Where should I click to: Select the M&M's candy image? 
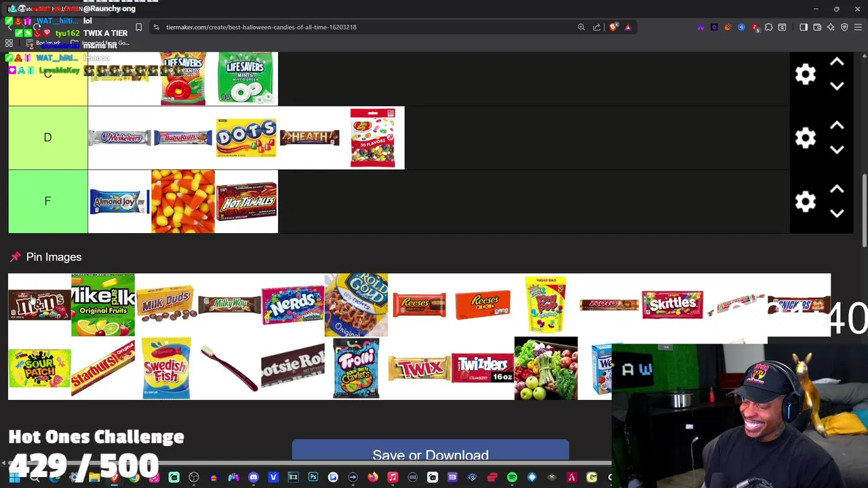[39, 305]
